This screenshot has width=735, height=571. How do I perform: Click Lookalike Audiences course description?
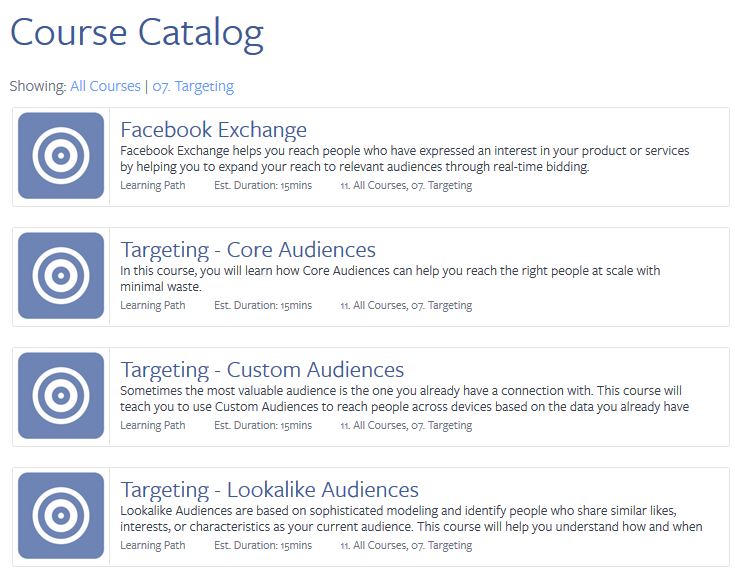411,518
